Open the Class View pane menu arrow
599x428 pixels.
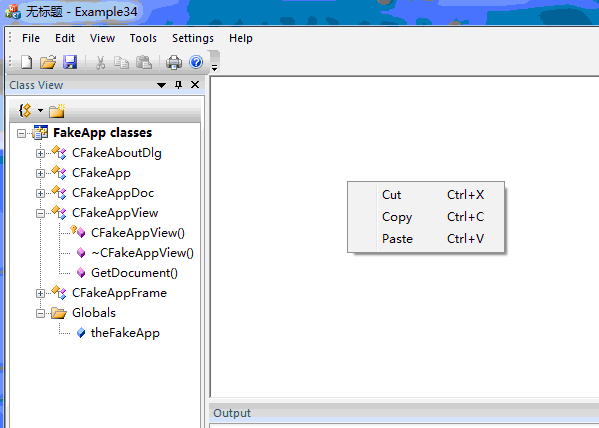point(162,85)
